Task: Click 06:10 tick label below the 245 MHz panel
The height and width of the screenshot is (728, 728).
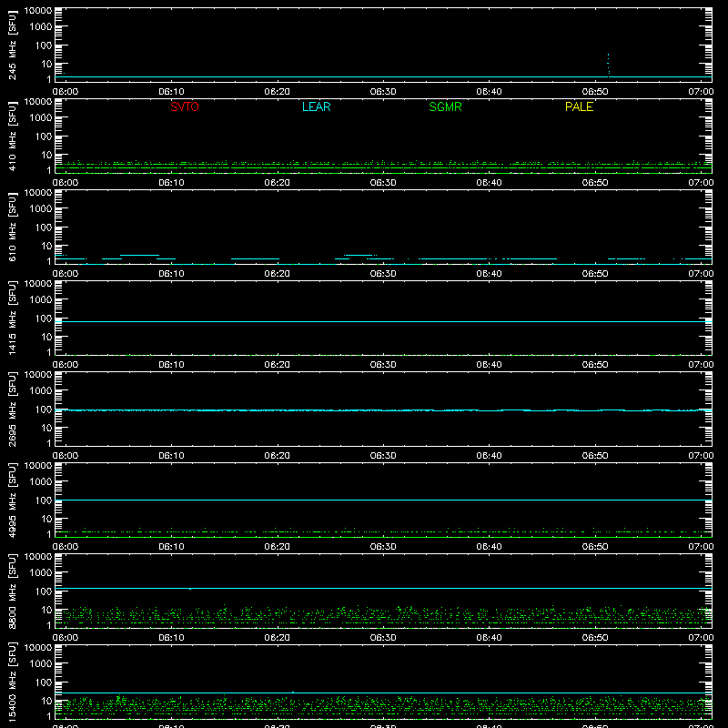Action: [171, 92]
